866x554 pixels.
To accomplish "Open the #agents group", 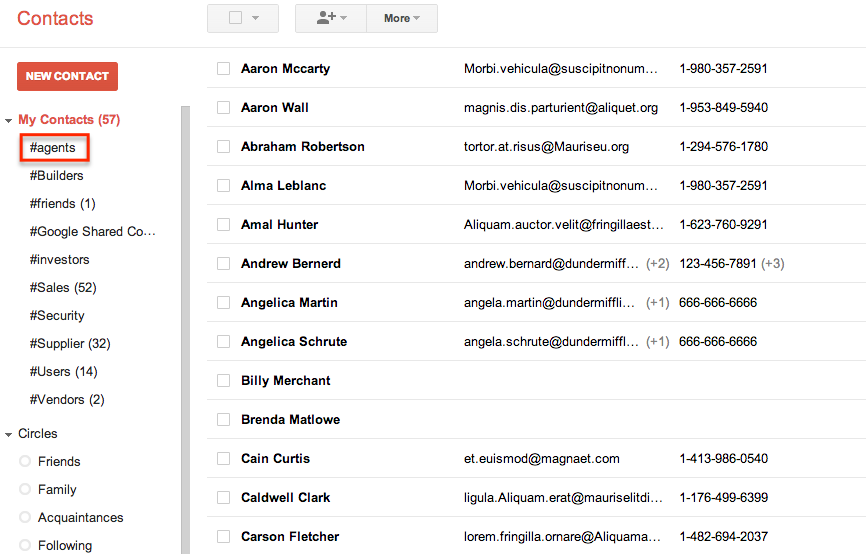I will [52, 147].
